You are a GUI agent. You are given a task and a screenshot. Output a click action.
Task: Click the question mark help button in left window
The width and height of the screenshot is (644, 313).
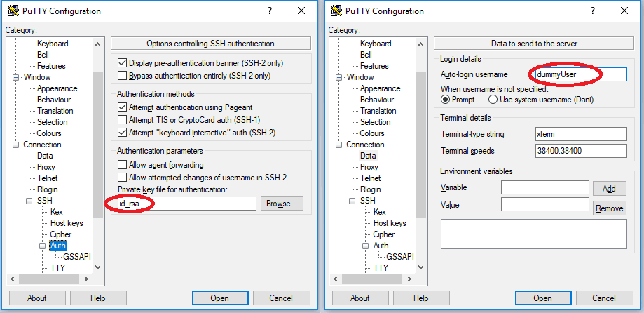[270, 11]
